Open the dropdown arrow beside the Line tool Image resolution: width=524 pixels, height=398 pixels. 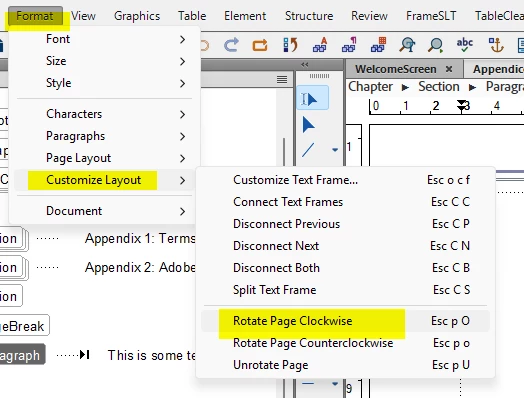[335, 150]
